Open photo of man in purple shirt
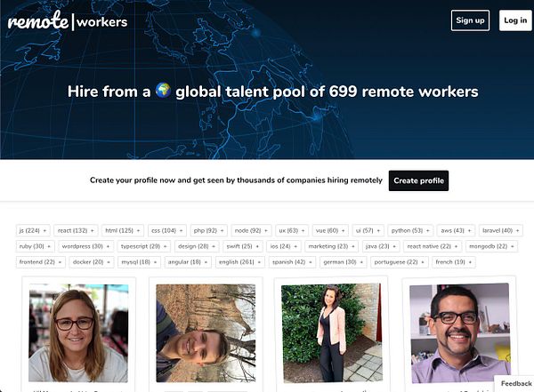The width and height of the screenshot is (534, 392). coord(460,333)
